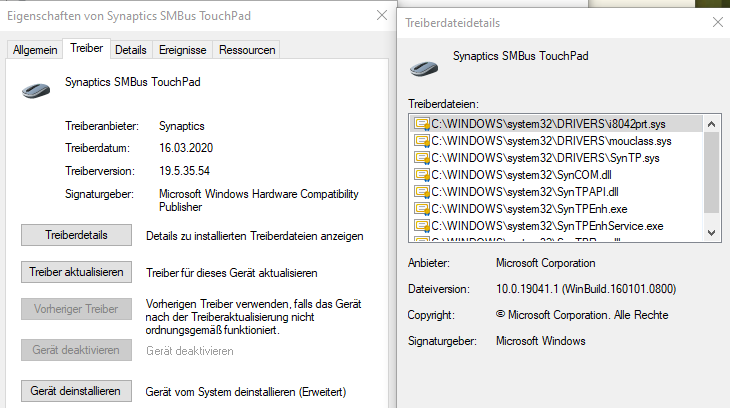Click the Treiber aktualisieren button

76,272
